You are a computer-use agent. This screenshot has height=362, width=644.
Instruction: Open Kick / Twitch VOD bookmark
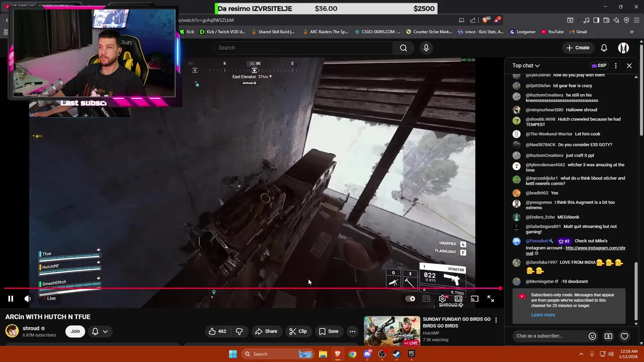222,32
